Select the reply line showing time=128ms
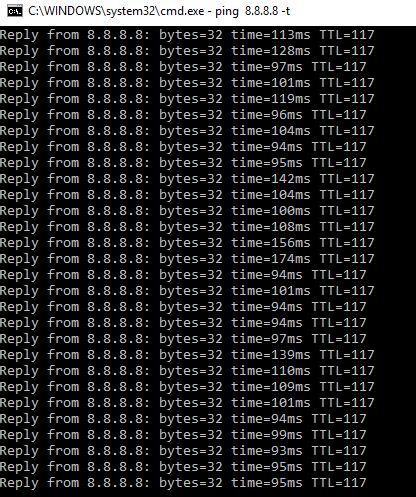 187,51
